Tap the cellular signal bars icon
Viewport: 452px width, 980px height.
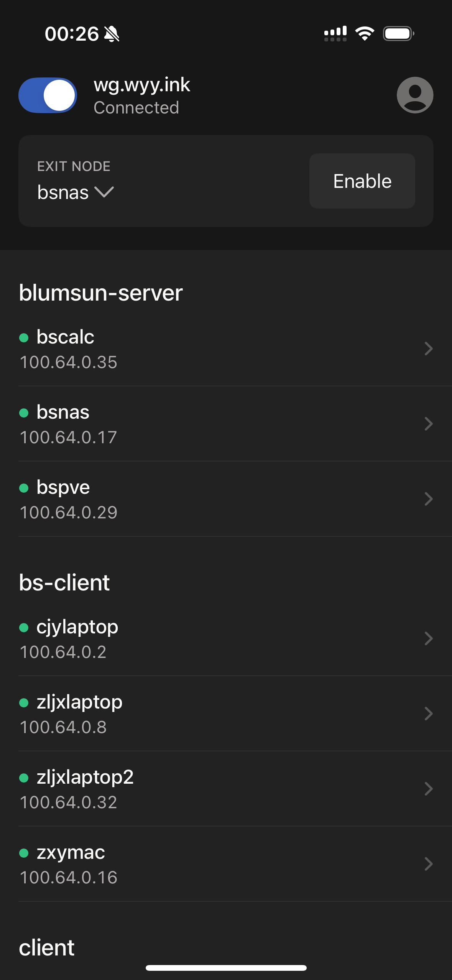[335, 34]
